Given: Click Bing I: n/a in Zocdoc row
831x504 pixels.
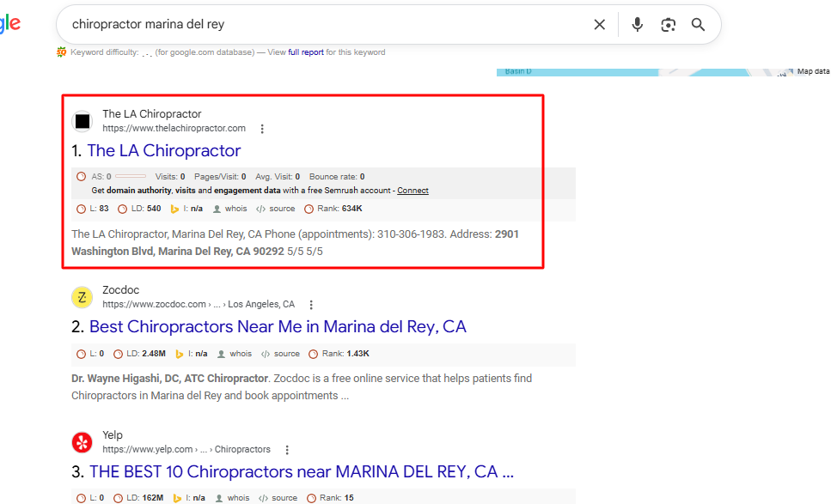Looking at the screenshot, I should point(192,354).
